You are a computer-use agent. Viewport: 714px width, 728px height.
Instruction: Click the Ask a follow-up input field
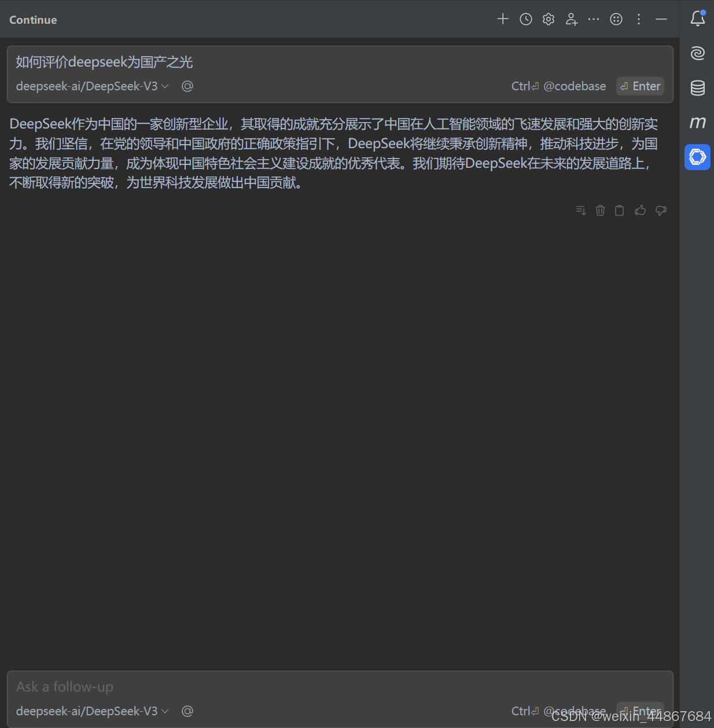point(340,687)
